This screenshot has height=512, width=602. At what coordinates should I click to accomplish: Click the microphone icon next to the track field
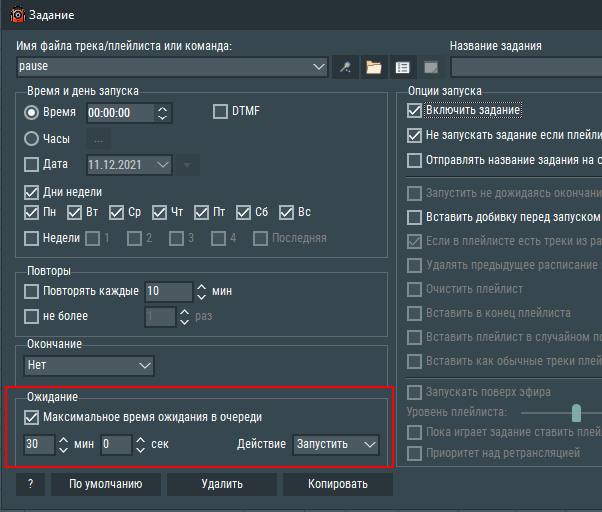346,67
